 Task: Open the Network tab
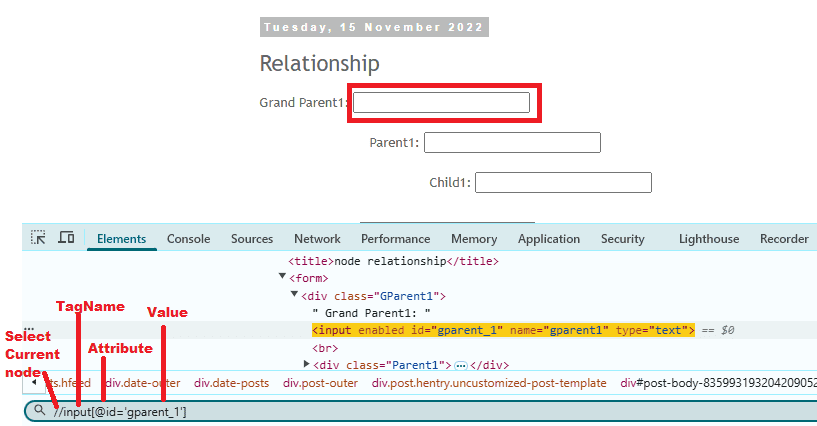317,239
